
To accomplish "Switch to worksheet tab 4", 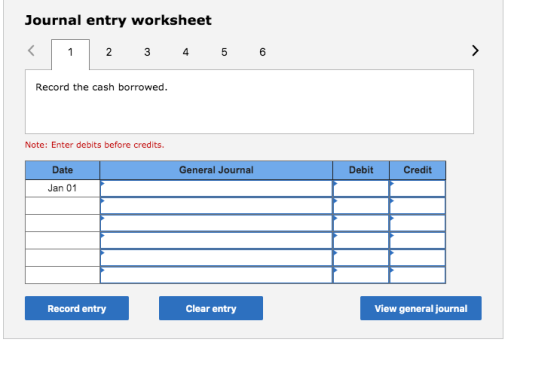I will click(186, 52).
